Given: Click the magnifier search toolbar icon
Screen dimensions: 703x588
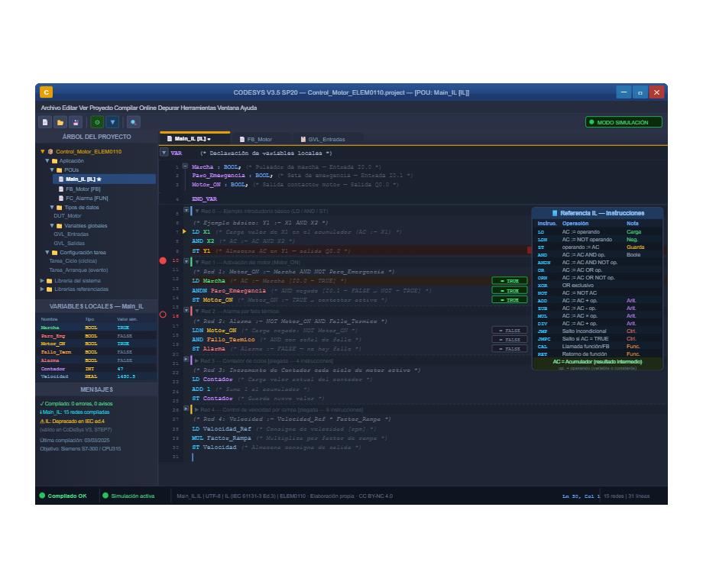Looking at the screenshot, I should click(x=134, y=122).
